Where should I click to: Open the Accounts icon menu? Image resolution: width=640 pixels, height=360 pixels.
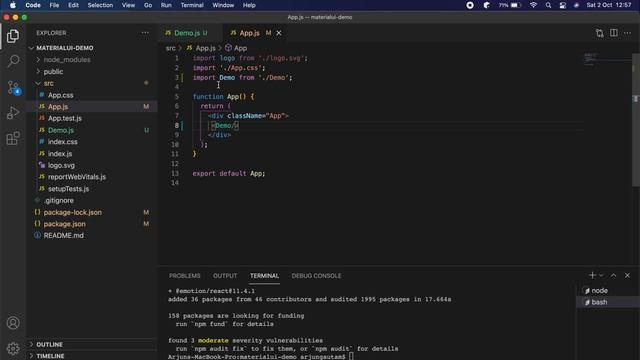tap(13, 323)
